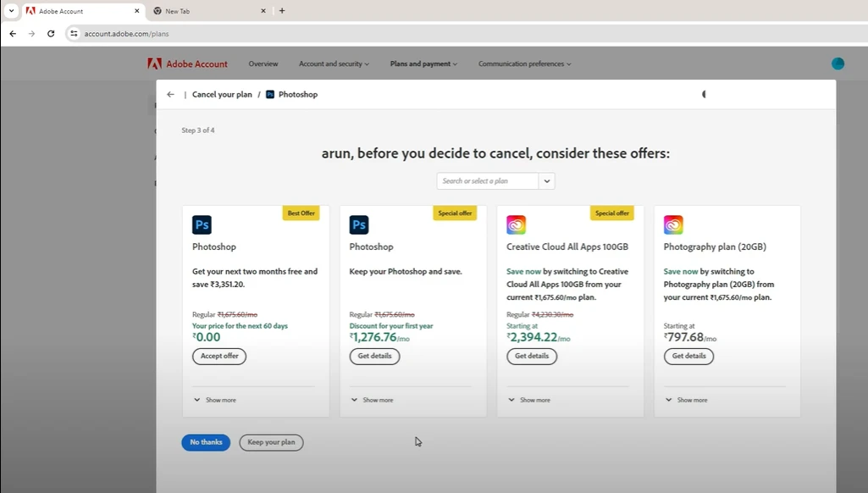Image resolution: width=868 pixels, height=493 pixels.
Task: Expand the Plans and payment menu
Action: coord(423,64)
